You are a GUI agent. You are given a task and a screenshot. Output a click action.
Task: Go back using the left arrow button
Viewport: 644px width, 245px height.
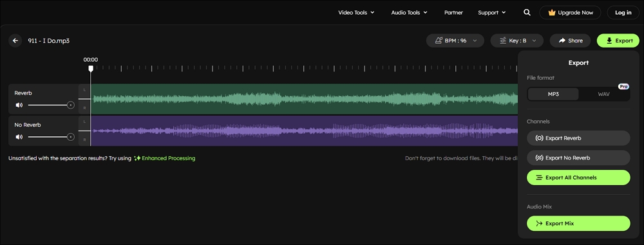click(15, 41)
